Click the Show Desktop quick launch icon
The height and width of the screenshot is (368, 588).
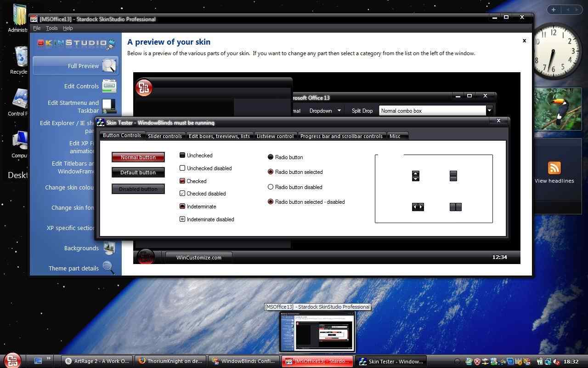(38, 361)
